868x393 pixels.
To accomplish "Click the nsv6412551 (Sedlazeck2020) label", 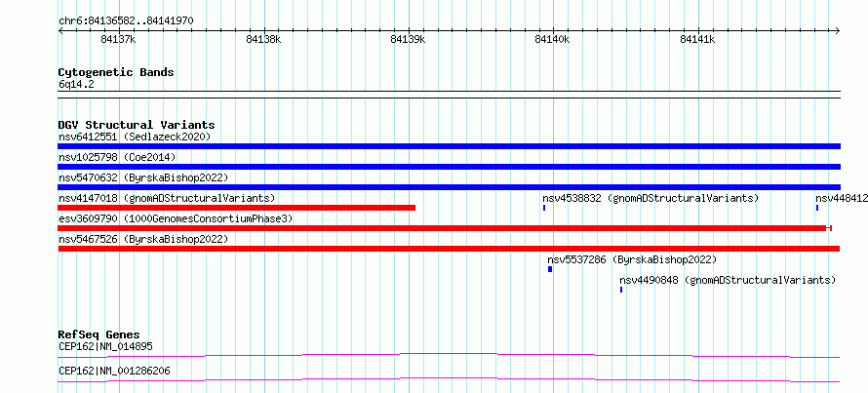I will [135, 137].
